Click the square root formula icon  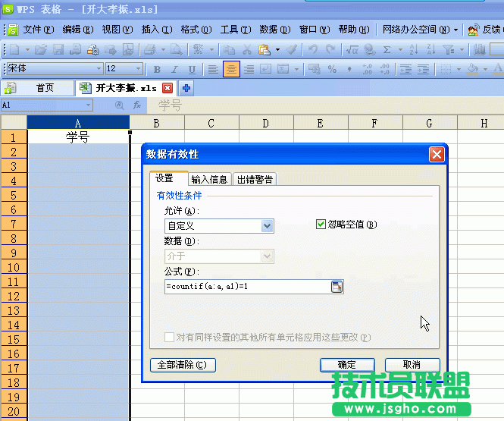click(x=352, y=49)
